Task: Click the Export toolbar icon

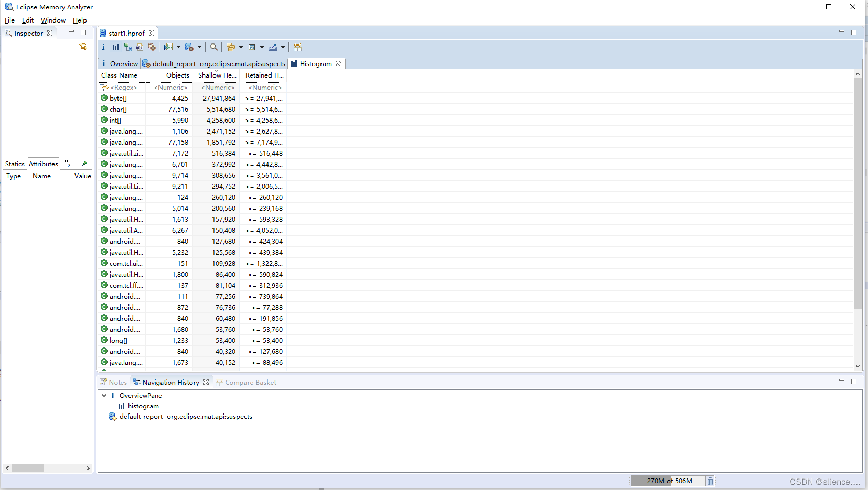Action: coord(273,47)
